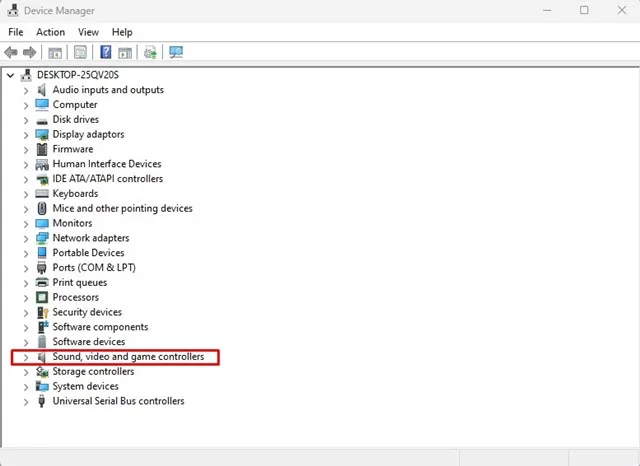640x466 pixels.
Task: Expand the Network adapters category
Action: click(26, 239)
